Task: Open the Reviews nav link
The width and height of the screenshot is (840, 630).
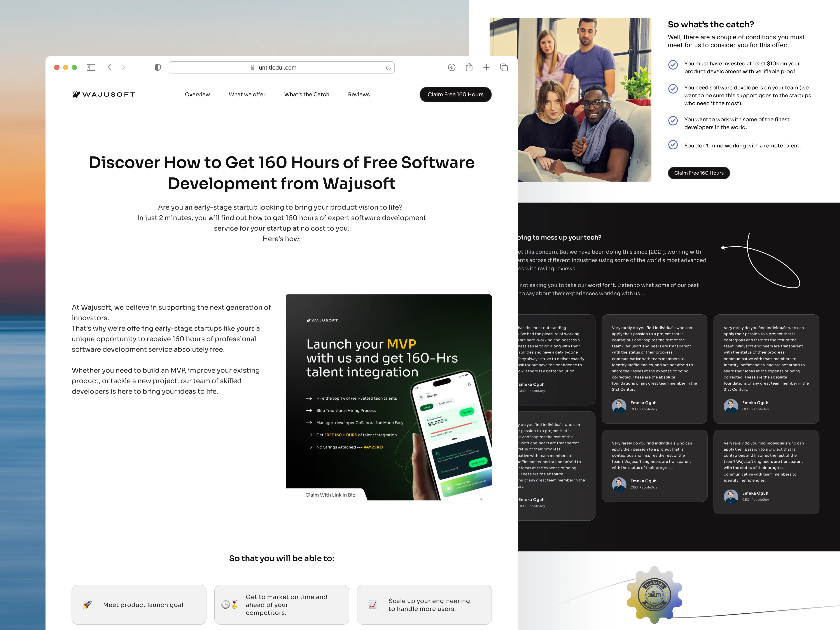Action: tap(359, 94)
